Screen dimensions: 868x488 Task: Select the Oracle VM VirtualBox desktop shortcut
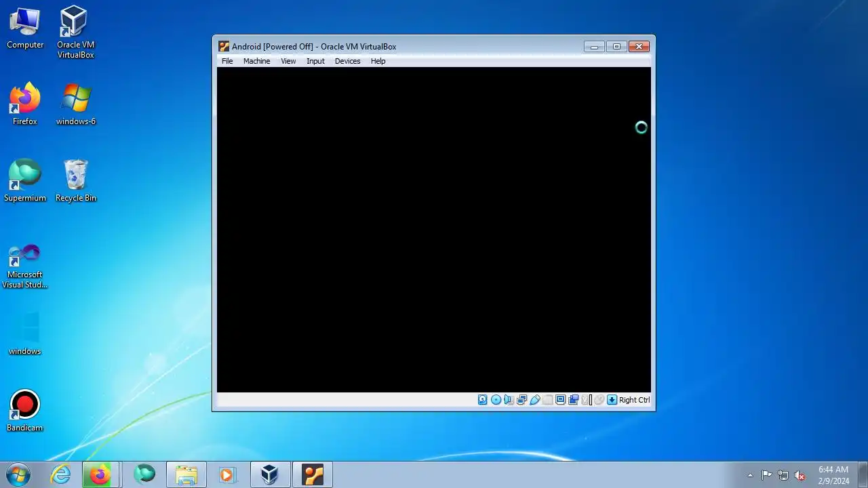(75, 33)
